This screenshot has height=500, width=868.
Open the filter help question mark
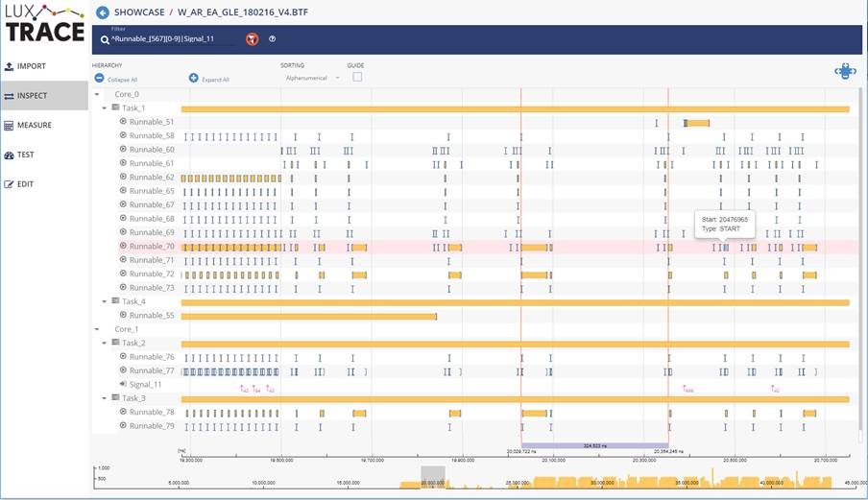pos(273,39)
